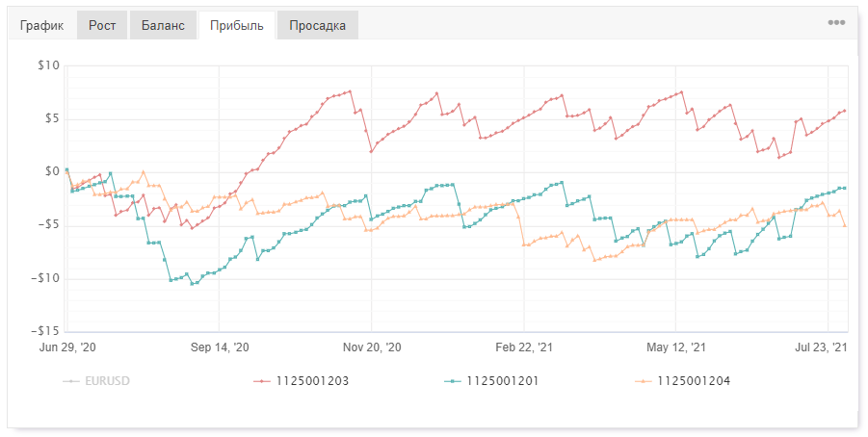
Task: Click the Jun 29, '20 axis date label
Action: [x=67, y=347]
